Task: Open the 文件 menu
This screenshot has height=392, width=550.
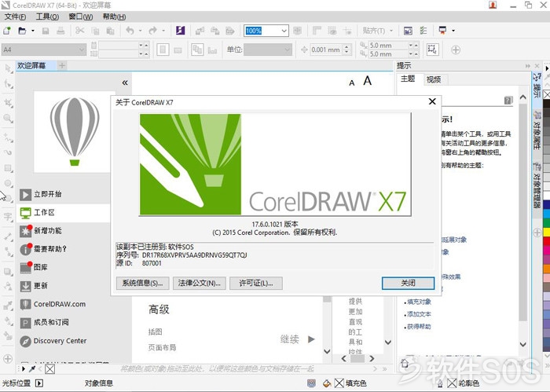Action: tap(15, 16)
